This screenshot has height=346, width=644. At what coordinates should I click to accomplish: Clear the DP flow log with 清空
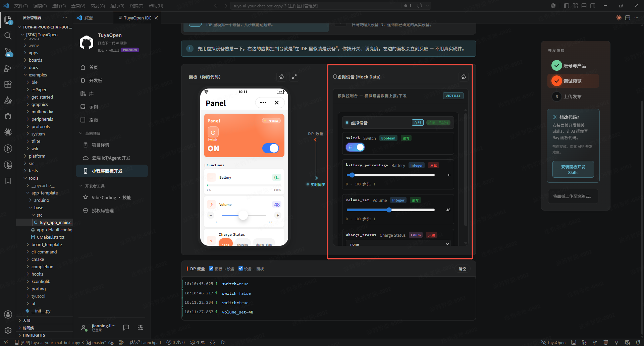pyautogui.click(x=463, y=269)
